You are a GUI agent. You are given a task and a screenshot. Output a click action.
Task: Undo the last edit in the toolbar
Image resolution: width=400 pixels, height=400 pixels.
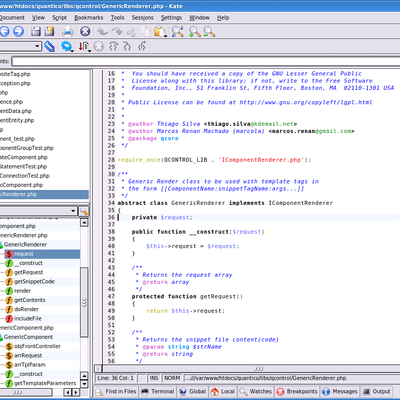103,32
